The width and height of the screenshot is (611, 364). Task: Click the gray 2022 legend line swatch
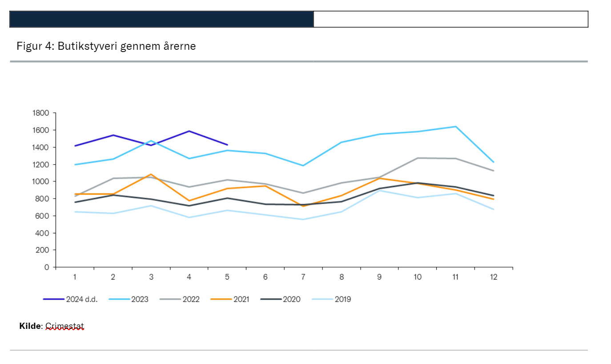coord(171,299)
